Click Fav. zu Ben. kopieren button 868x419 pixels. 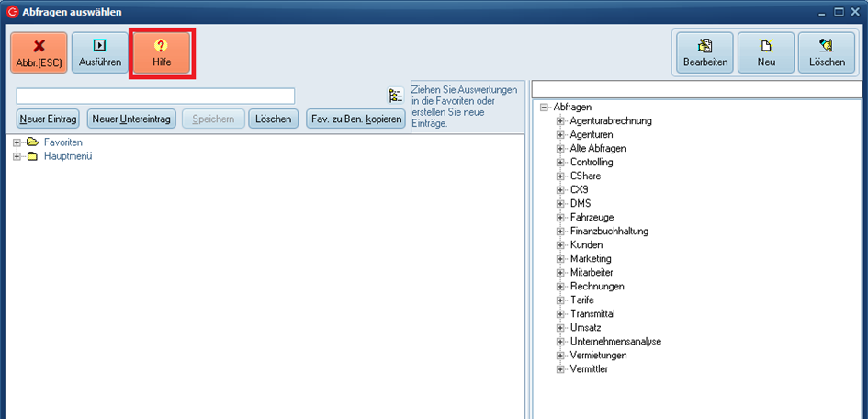[x=356, y=119]
